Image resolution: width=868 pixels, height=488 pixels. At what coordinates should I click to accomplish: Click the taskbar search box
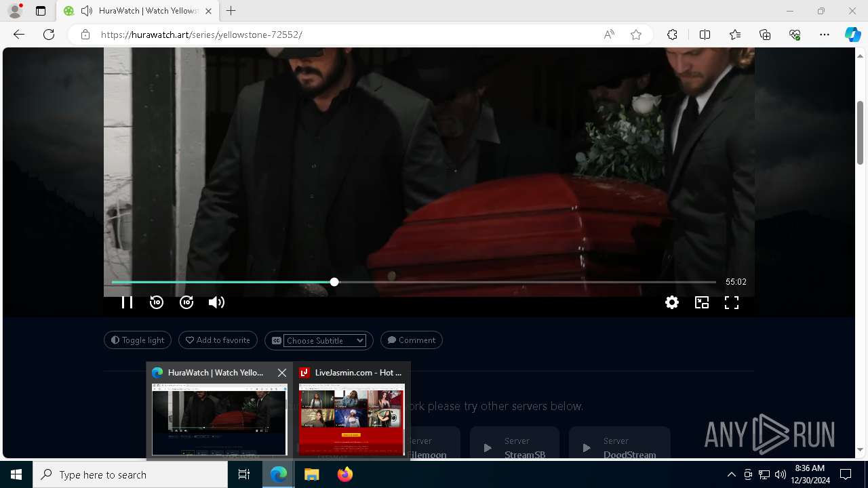[x=130, y=474]
